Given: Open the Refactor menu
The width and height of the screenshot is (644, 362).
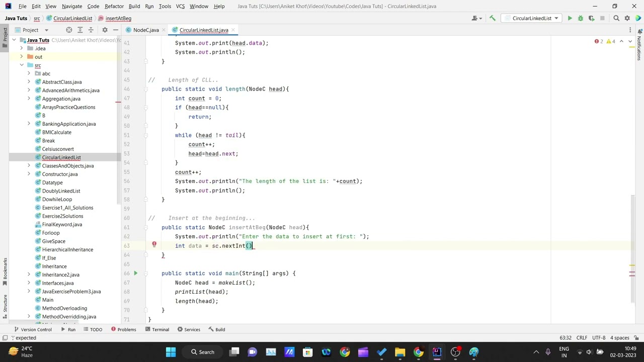Looking at the screenshot, I should pyautogui.click(x=114, y=6).
